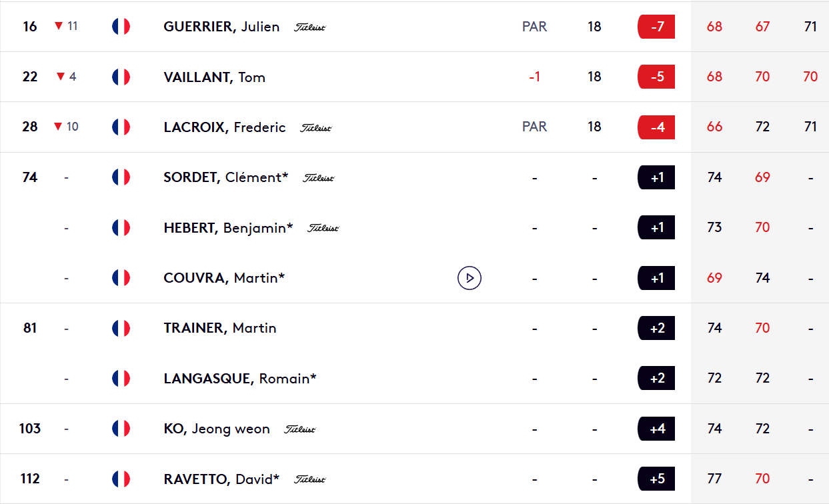Click Titleist logo next to KO, Jeong weon
Viewport: 829px width, 504px height.
pyautogui.click(x=300, y=429)
